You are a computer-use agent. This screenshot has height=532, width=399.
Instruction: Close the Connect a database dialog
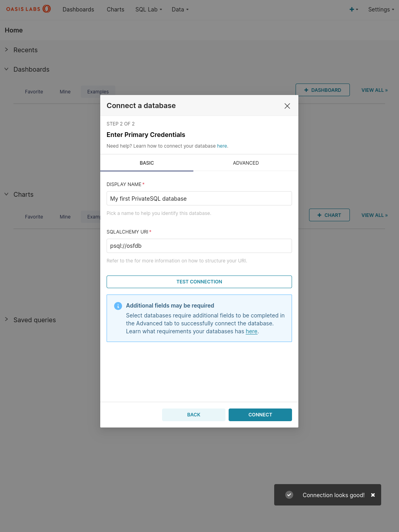click(287, 106)
